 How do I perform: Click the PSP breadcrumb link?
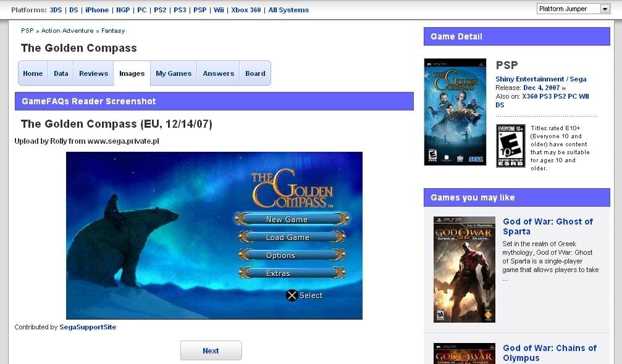(x=27, y=30)
